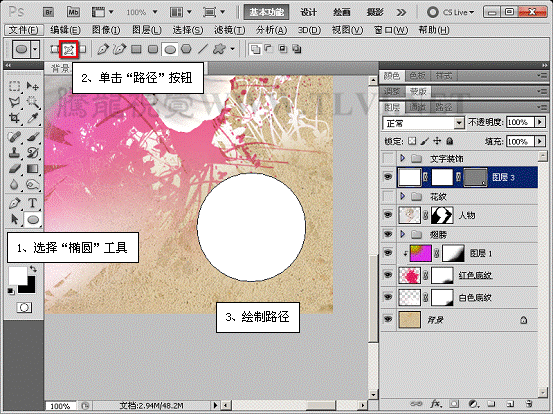The image size is (553, 414).
Task: Select the Quick Selection tool
Action: [x=33, y=102]
